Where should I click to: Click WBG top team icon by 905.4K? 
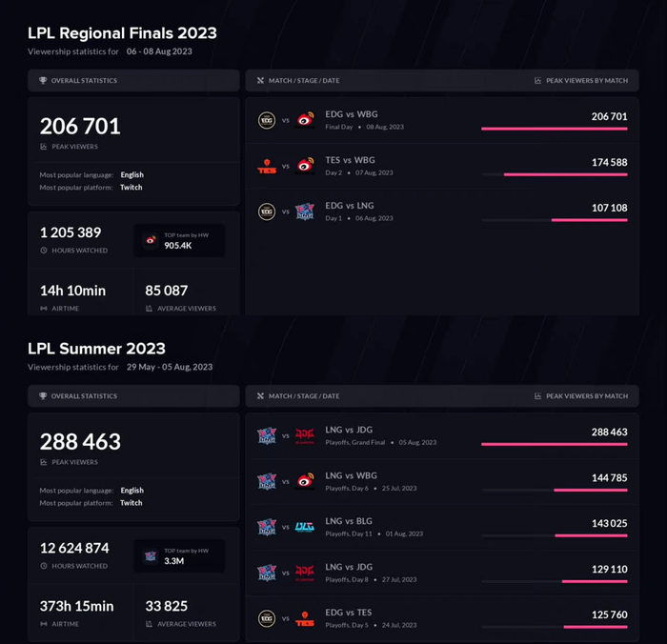[x=151, y=241]
